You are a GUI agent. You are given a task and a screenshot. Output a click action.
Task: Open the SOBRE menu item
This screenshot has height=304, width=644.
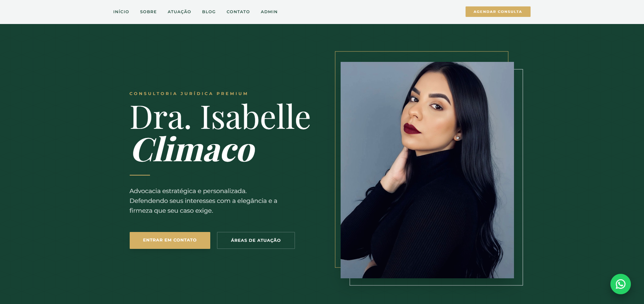(x=148, y=12)
